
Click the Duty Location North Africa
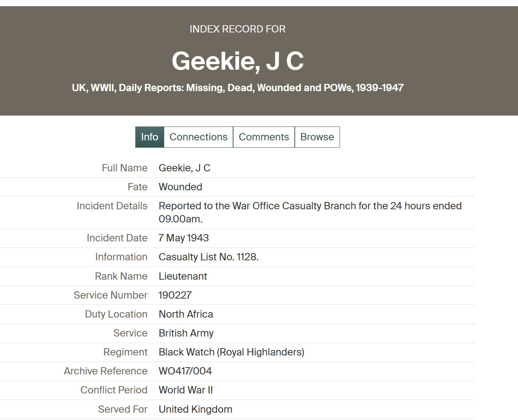pos(186,314)
